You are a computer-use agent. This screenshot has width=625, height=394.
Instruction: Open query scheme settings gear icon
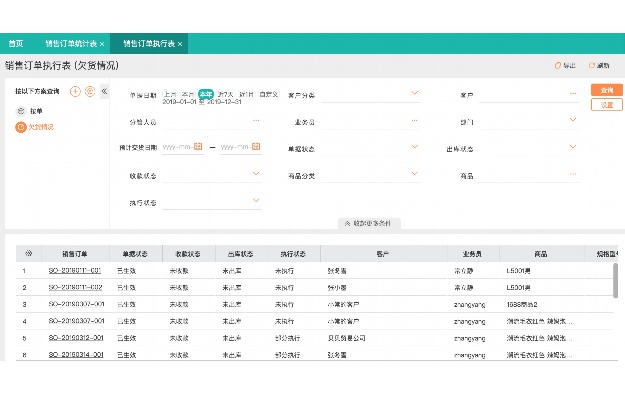pos(90,91)
